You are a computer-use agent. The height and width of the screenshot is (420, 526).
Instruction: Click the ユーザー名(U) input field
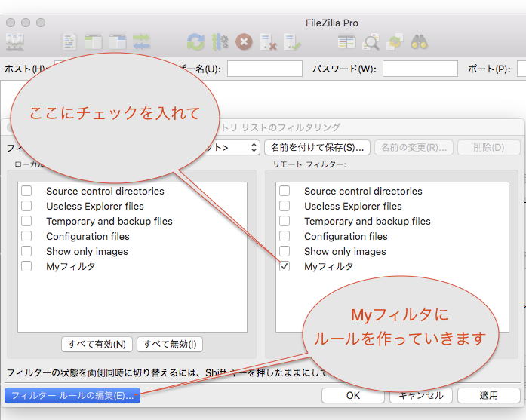coord(265,69)
